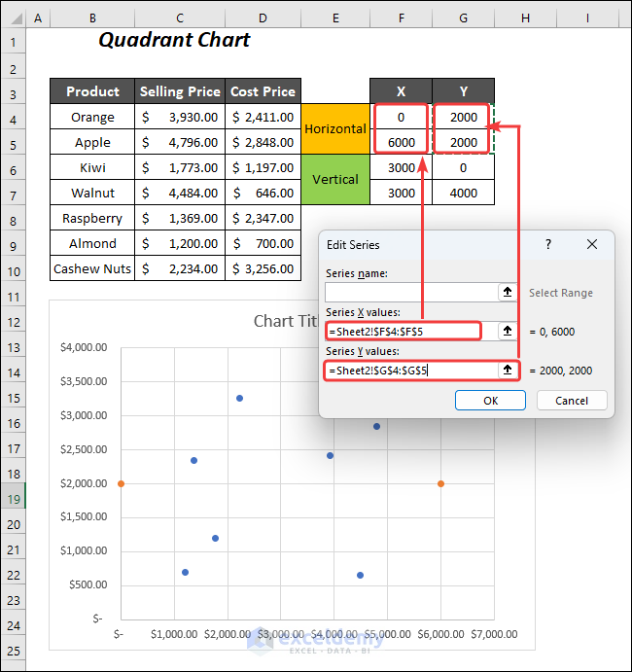The image size is (632, 672).
Task: Click blue data point lowest near $4,500
Action: (360, 575)
